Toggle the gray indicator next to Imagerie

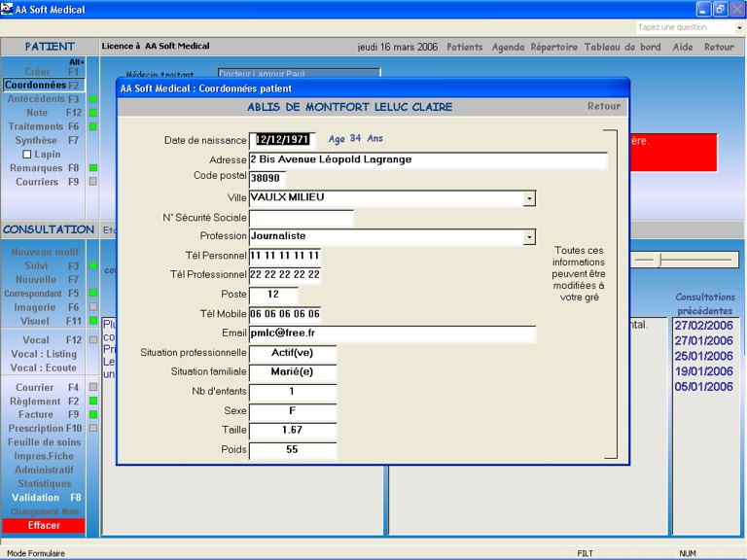93,307
